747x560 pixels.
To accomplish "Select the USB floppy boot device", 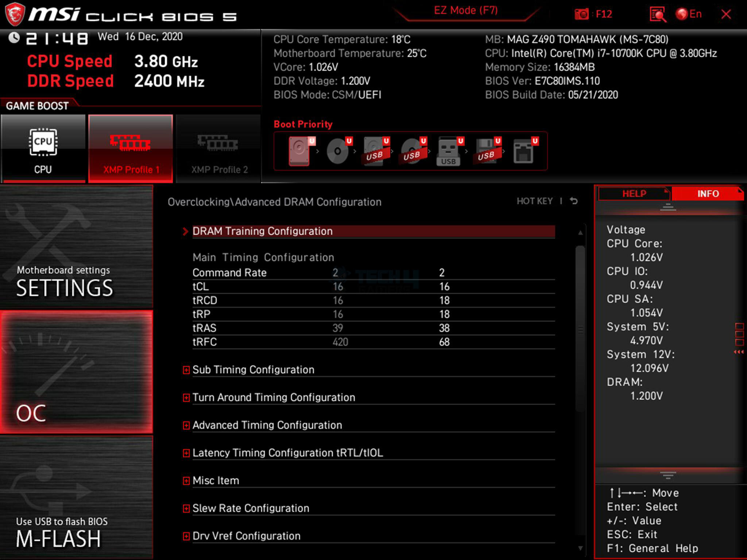I will click(487, 151).
